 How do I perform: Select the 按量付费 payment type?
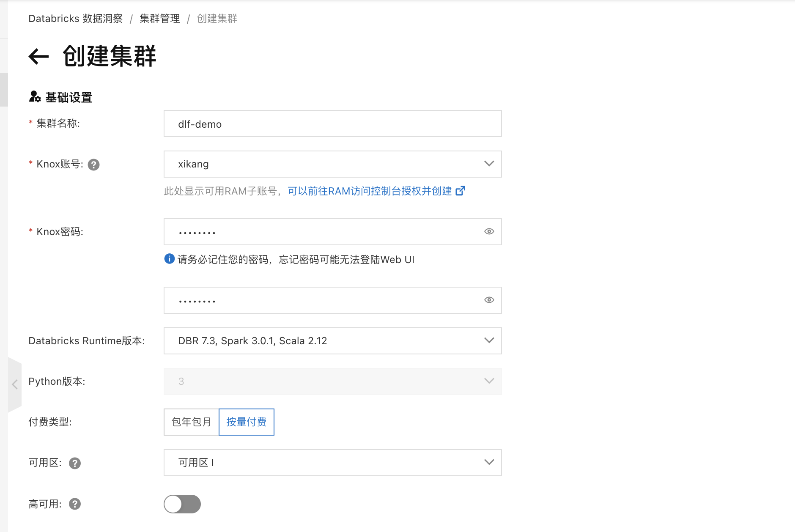[x=247, y=422]
